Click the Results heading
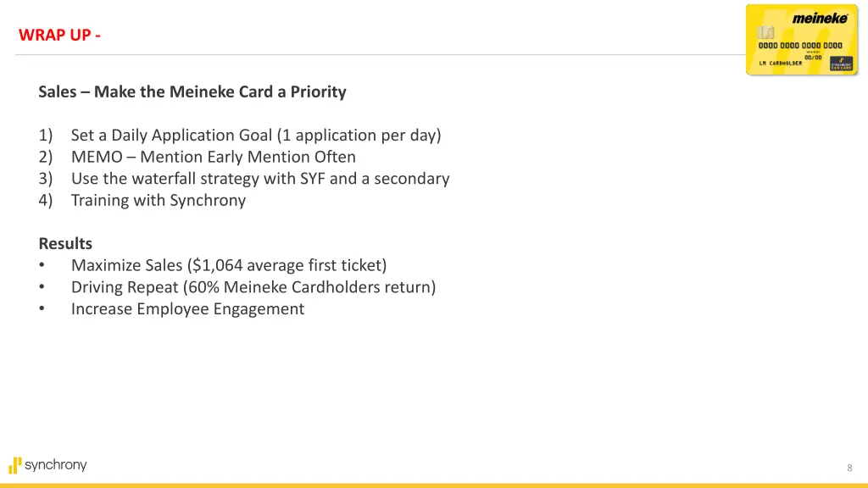The image size is (868, 488). tap(65, 243)
